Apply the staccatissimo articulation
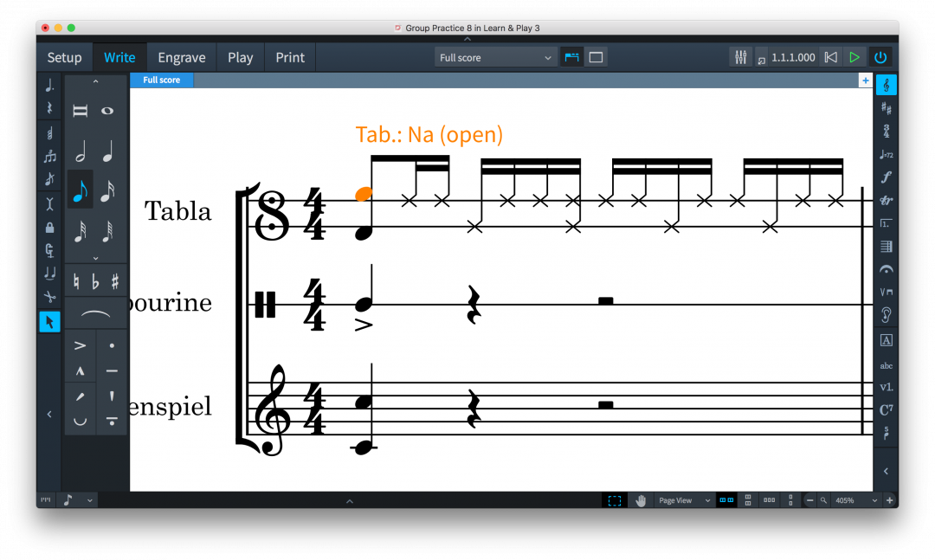The image size is (935, 560). coord(112,396)
